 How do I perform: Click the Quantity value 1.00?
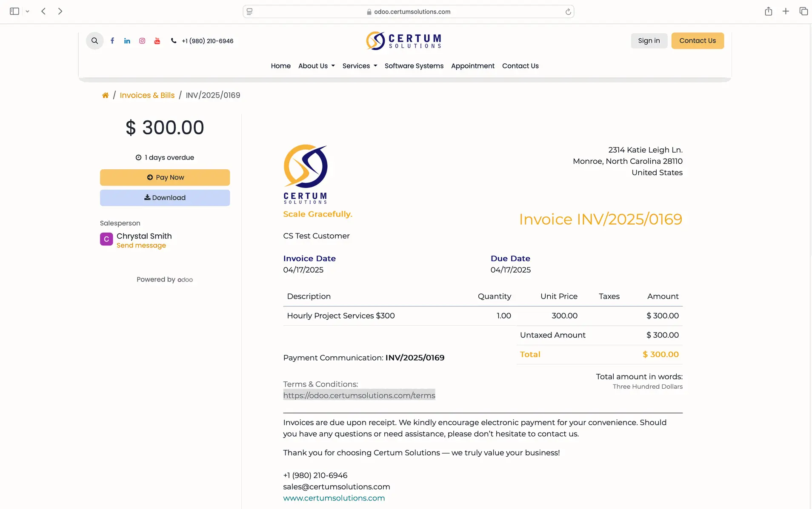pyautogui.click(x=504, y=316)
